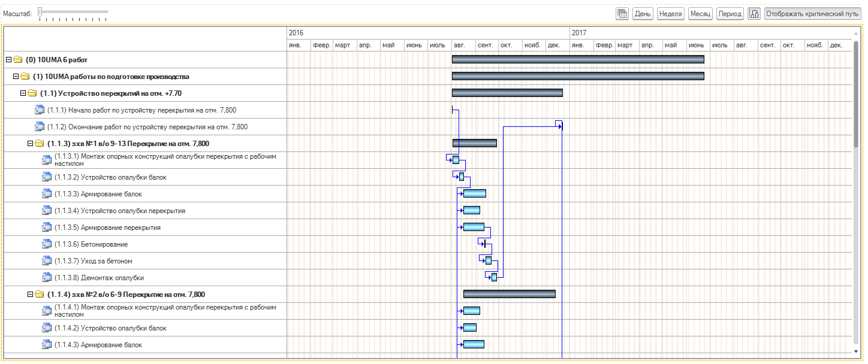Click the Масштаб zoom slider handle
Image resolution: width=868 pixels, height=364 pixels.
coord(40,11)
